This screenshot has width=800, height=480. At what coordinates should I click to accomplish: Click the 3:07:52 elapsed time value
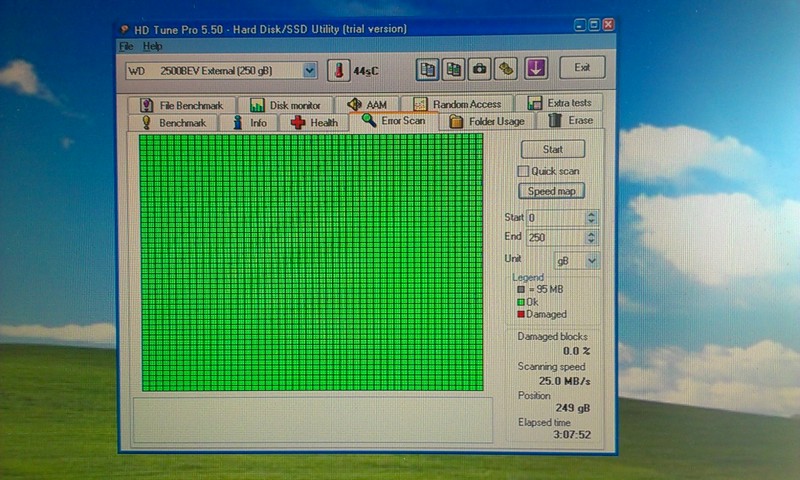[x=572, y=435]
